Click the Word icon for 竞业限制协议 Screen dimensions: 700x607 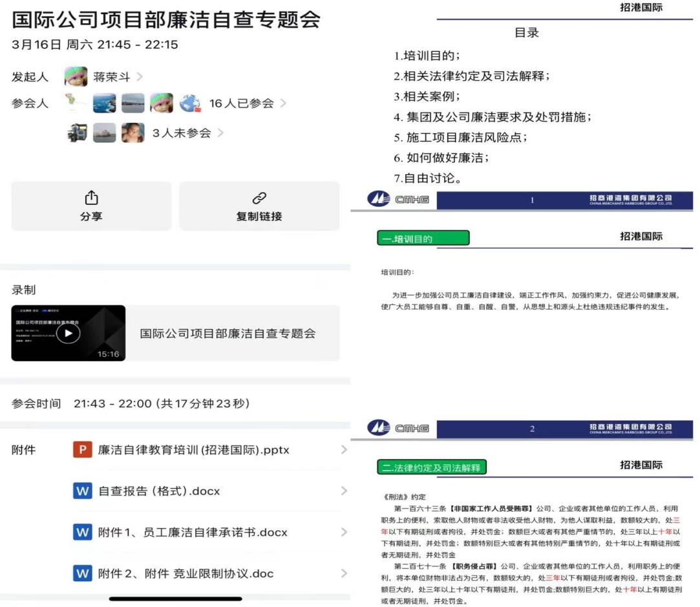[x=81, y=573]
